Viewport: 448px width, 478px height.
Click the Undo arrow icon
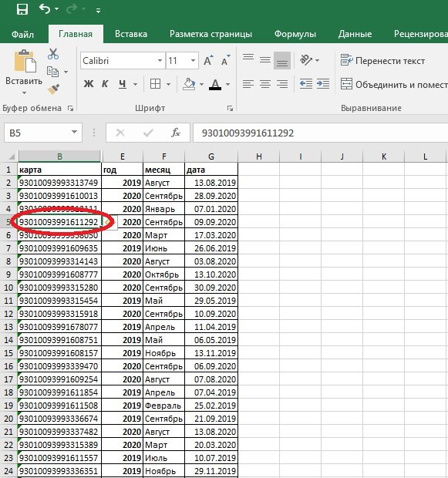(45, 9)
